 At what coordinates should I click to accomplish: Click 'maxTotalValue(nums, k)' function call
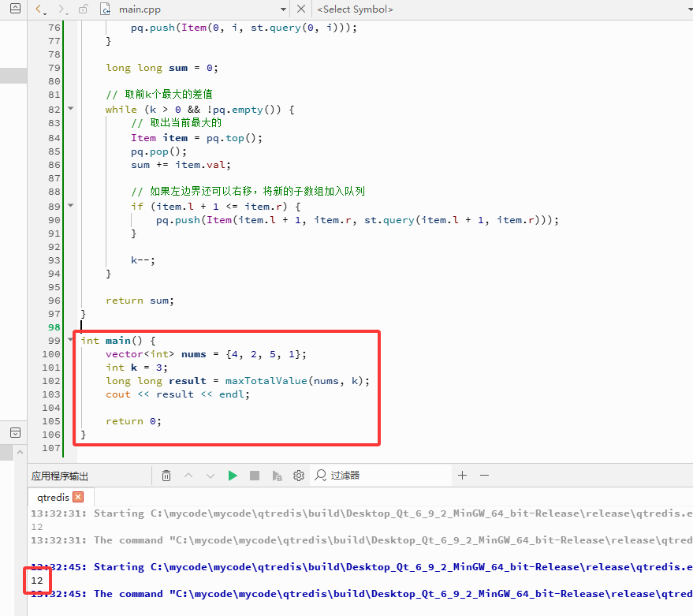click(295, 381)
